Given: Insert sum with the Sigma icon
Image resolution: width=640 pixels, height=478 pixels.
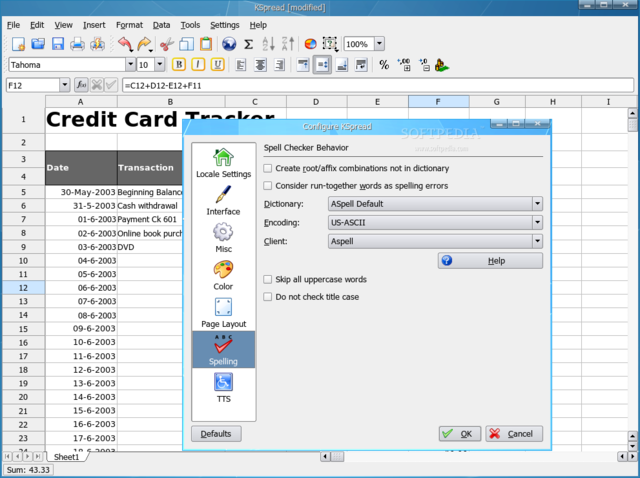Looking at the screenshot, I should [248, 44].
